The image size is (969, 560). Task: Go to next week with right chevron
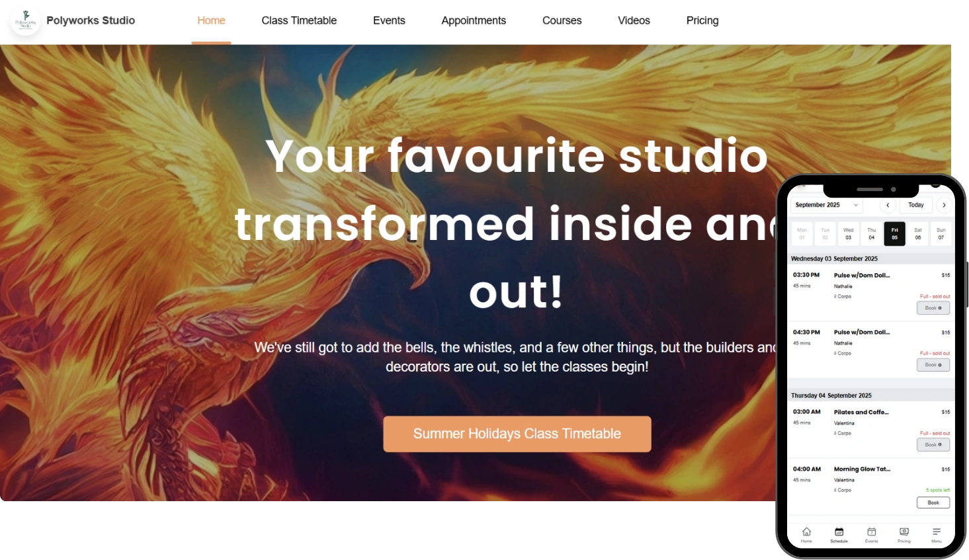pos(944,205)
